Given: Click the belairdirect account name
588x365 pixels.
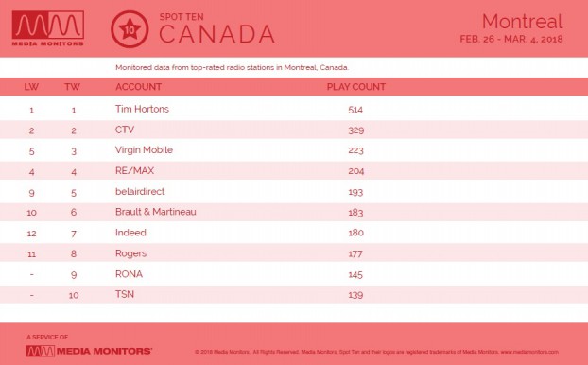Looking at the screenshot, I should (x=140, y=191).
